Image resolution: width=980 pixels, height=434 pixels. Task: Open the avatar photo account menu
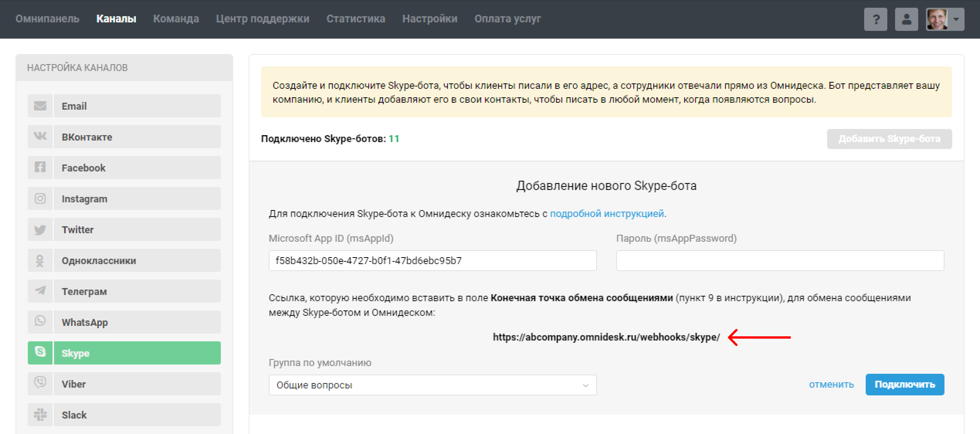945,19
